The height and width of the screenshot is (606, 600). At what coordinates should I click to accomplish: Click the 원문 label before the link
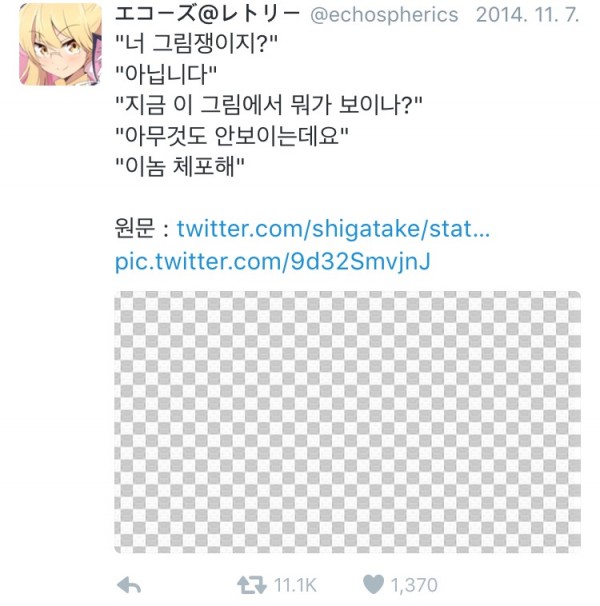(135, 228)
